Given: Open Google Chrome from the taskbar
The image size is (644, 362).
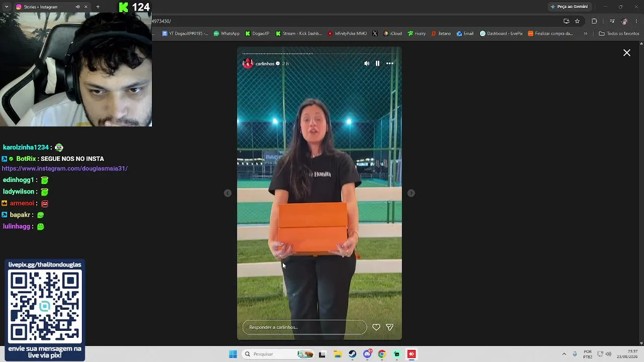Looking at the screenshot, I should pos(382,354).
